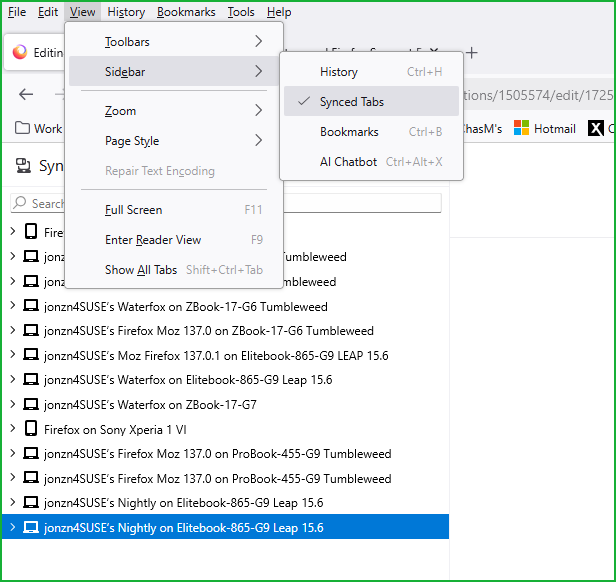Choose Full Screen from View menu
This screenshot has width=616, height=582.
174,209
